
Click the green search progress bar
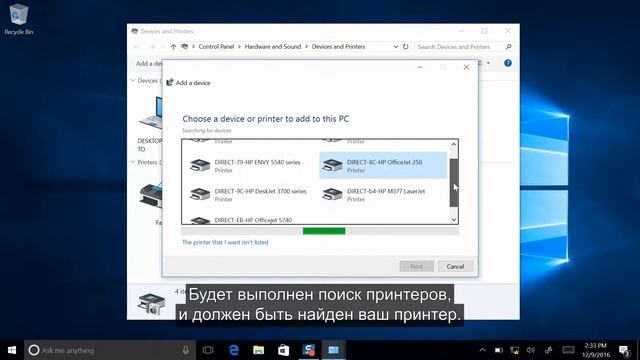[324, 231]
